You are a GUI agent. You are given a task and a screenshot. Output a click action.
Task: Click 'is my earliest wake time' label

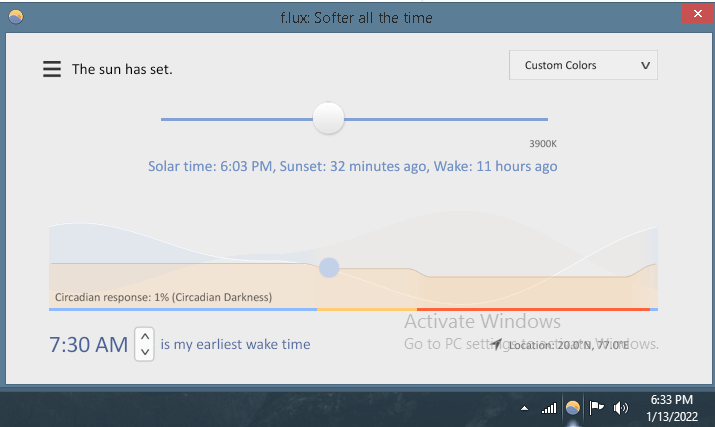(x=235, y=344)
